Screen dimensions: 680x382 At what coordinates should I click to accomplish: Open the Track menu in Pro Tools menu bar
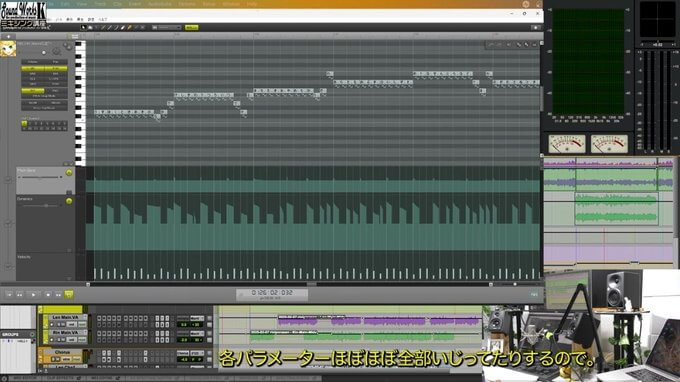tap(100, 4)
